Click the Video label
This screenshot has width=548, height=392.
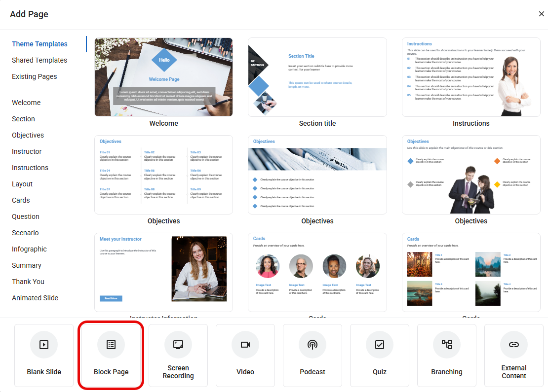point(245,372)
